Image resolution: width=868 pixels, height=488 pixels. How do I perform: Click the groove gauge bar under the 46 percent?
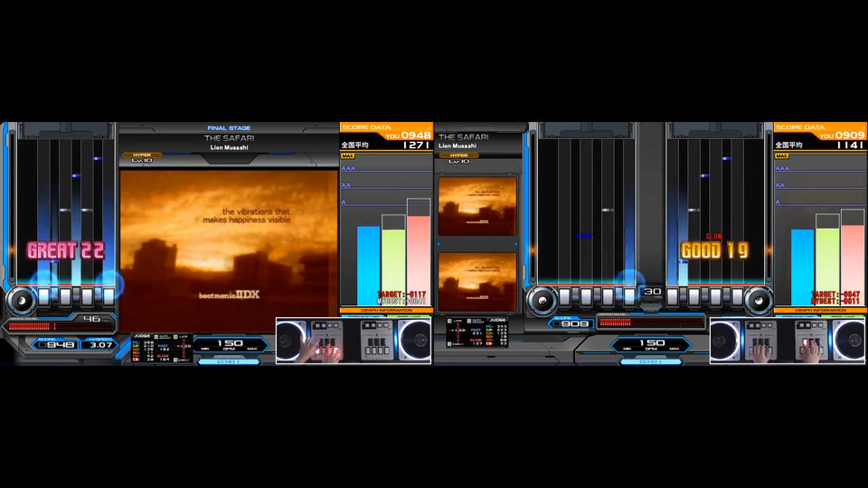coord(60,326)
